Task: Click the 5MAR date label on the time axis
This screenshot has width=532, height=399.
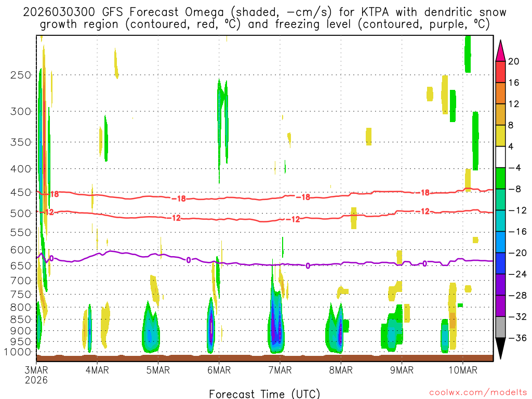Action: pos(158,370)
